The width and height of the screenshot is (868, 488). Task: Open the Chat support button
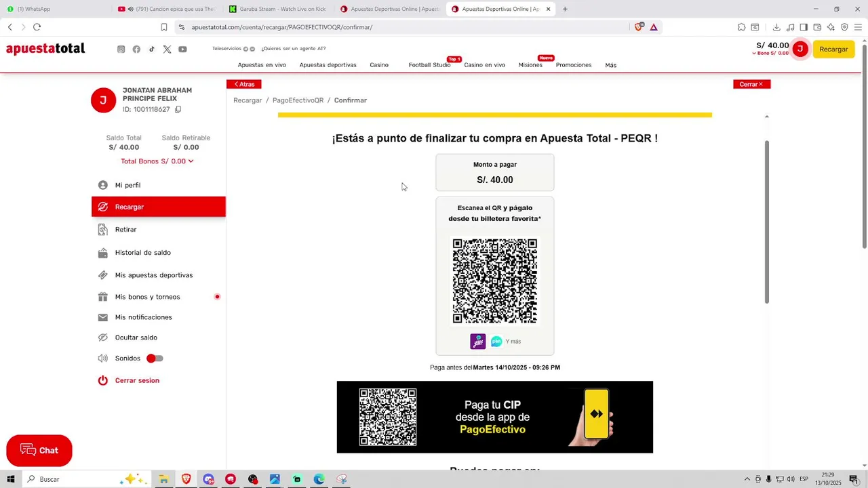(39, 451)
